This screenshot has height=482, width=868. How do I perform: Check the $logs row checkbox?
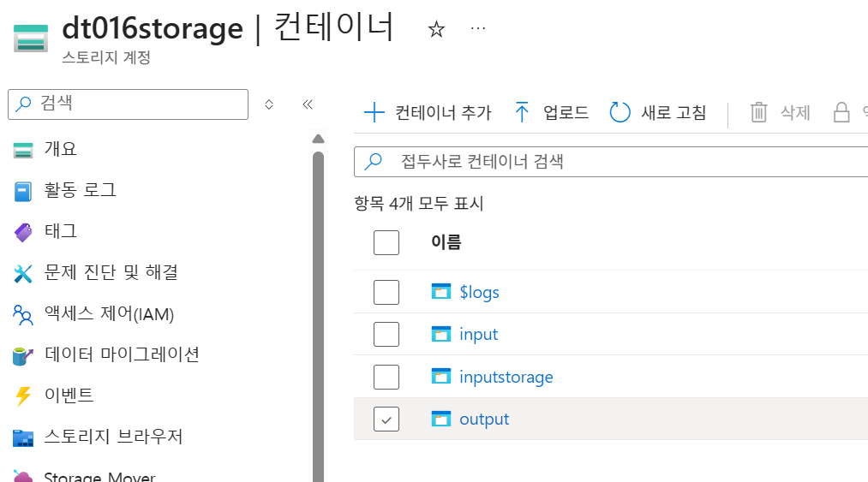pyautogui.click(x=386, y=292)
